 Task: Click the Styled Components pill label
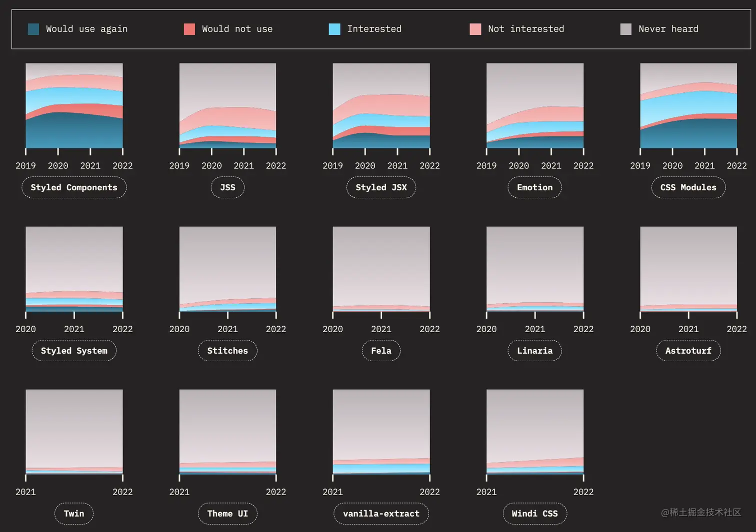74,187
